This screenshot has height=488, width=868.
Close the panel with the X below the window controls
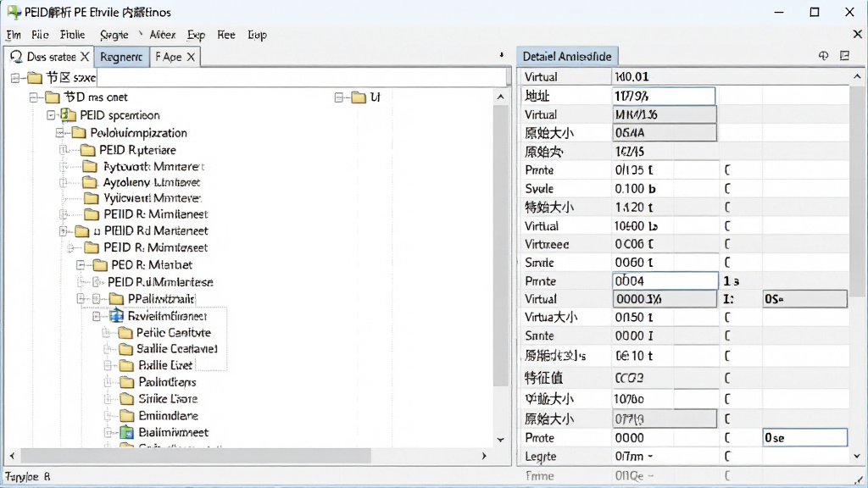[x=858, y=34]
